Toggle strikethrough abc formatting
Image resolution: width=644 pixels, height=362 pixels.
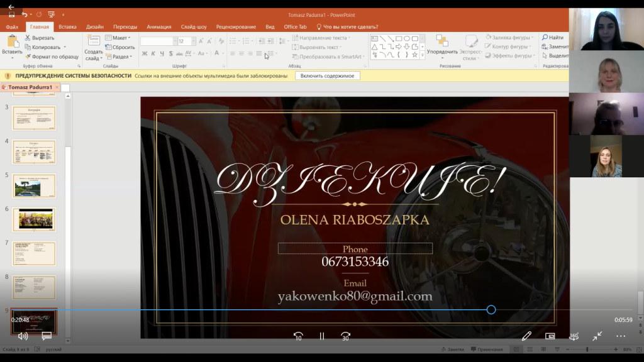point(179,53)
